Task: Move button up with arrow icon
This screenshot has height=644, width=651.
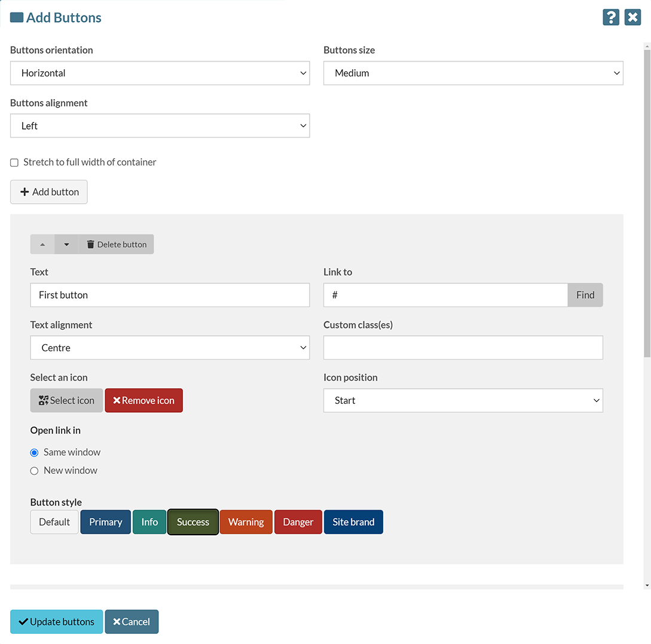Action: [42, 244]
